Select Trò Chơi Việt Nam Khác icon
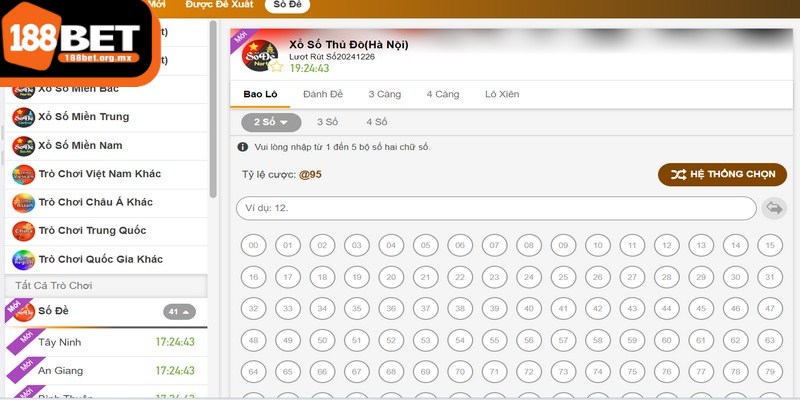 tap(23, 174)
